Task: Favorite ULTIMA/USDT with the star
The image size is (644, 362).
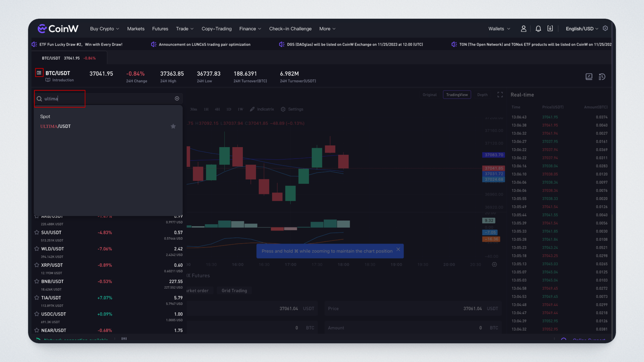Action: [x=173, y=126]
